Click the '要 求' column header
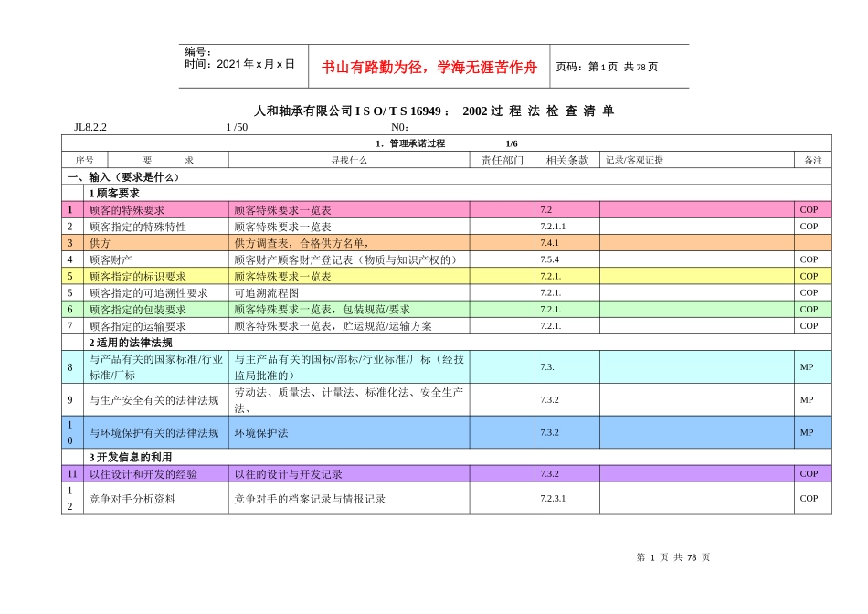Screen dimensions: 868x614 click(x=168, y=160)
